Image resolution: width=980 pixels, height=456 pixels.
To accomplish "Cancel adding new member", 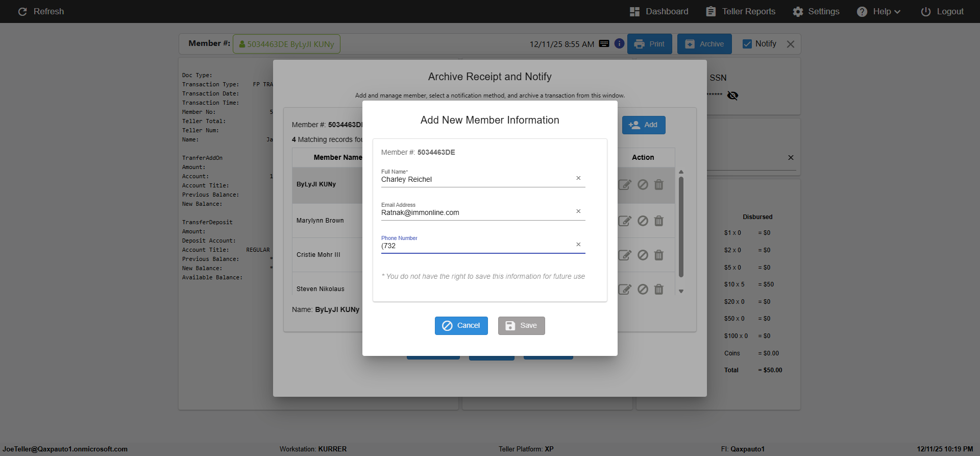I will (461, 326).
